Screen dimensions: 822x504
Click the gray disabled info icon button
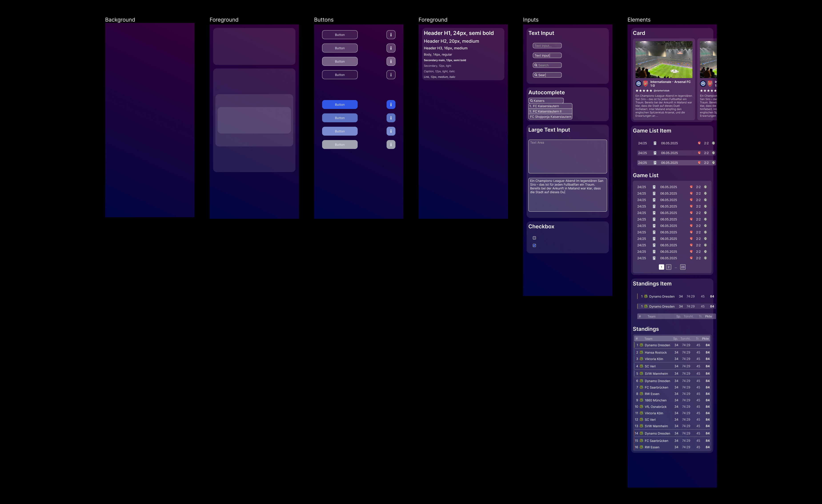[391, 145]
